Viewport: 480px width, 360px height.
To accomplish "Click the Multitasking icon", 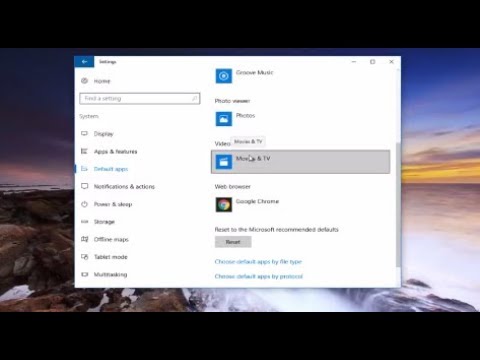I will coord(84,274).
